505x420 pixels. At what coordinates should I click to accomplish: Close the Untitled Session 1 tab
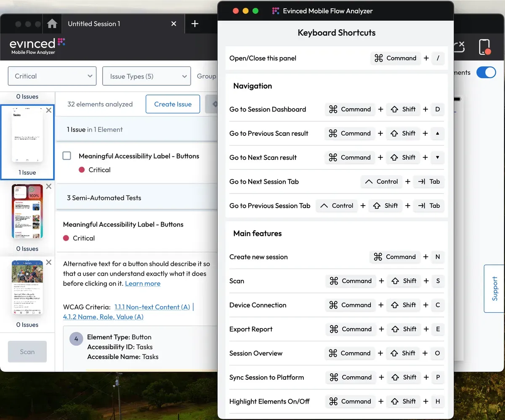pos(174,24)
